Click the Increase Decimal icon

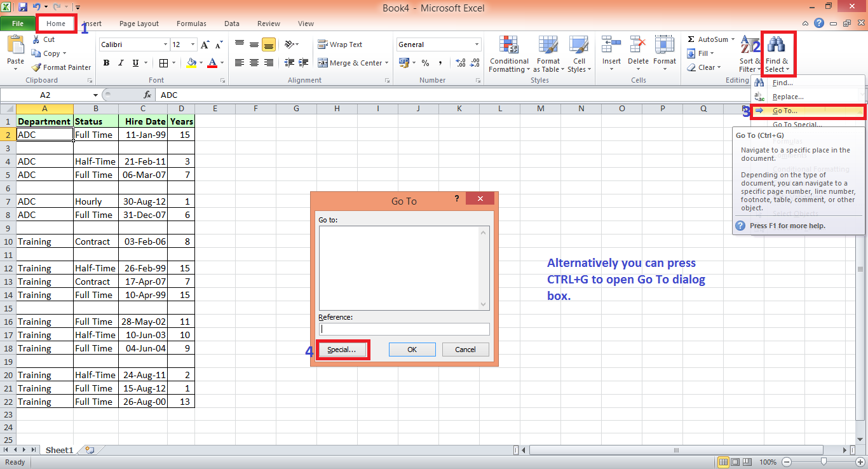pos(461,63)
